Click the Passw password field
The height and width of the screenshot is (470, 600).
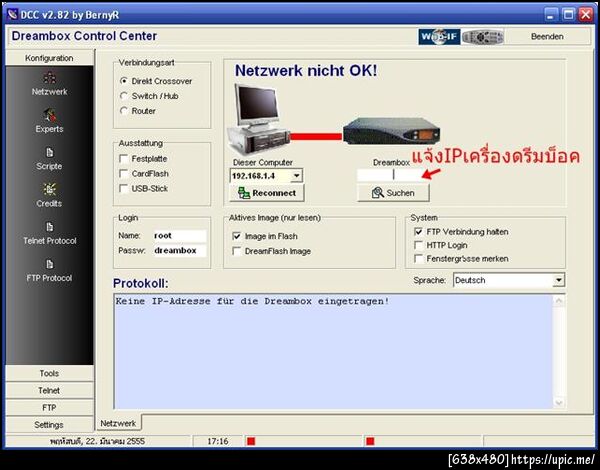[x=179, y=251]
